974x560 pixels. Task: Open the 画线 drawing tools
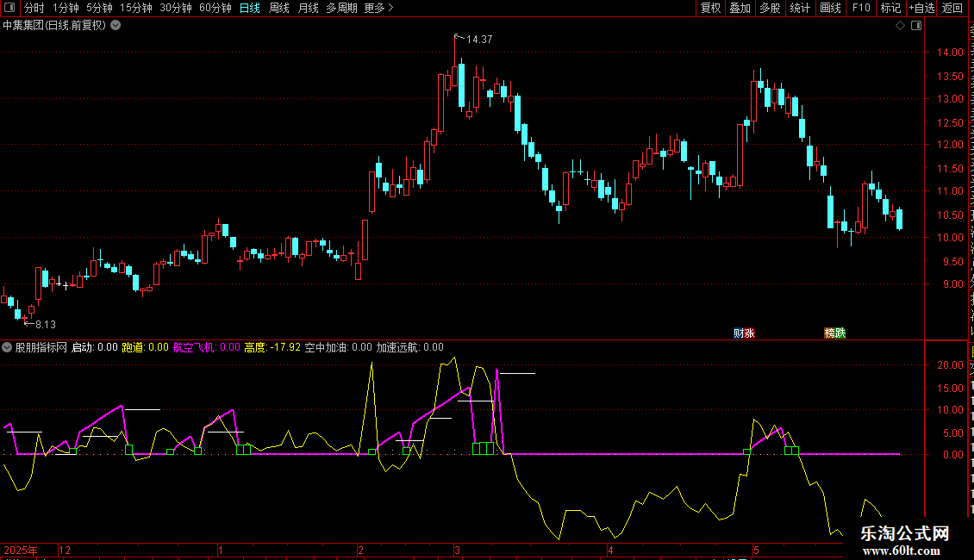pyautogui.click(x=830, y=8)
